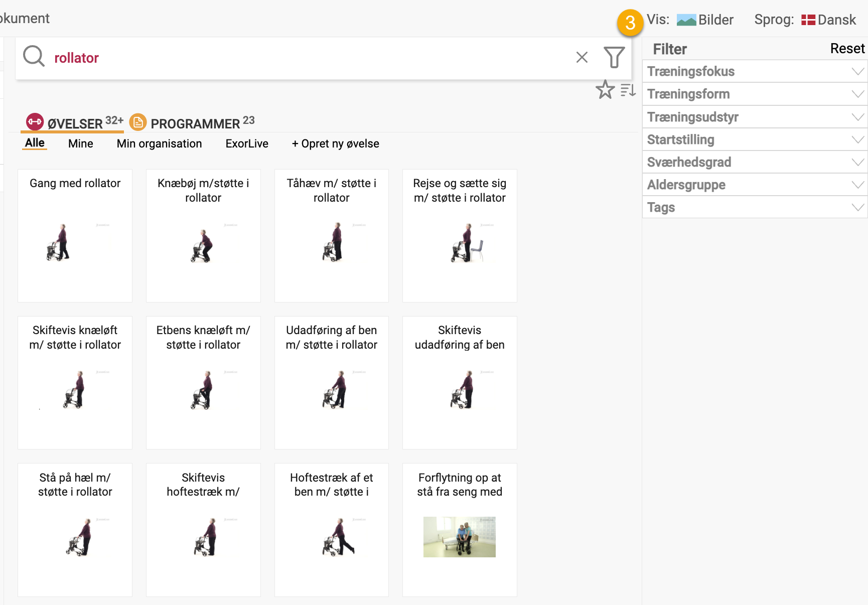Expand the Træningsfokus filter

755,71
